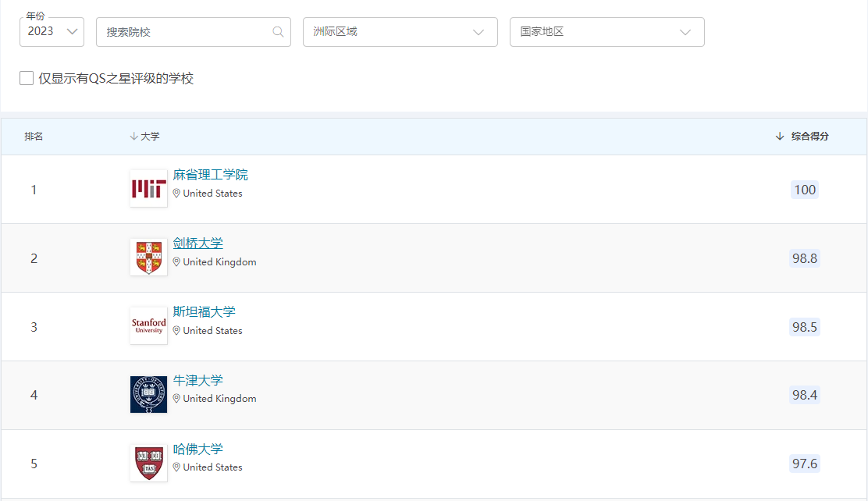Open the MIT logo thumbnail
This screenshot has height=501, width=868.
[x=148, y=189]
